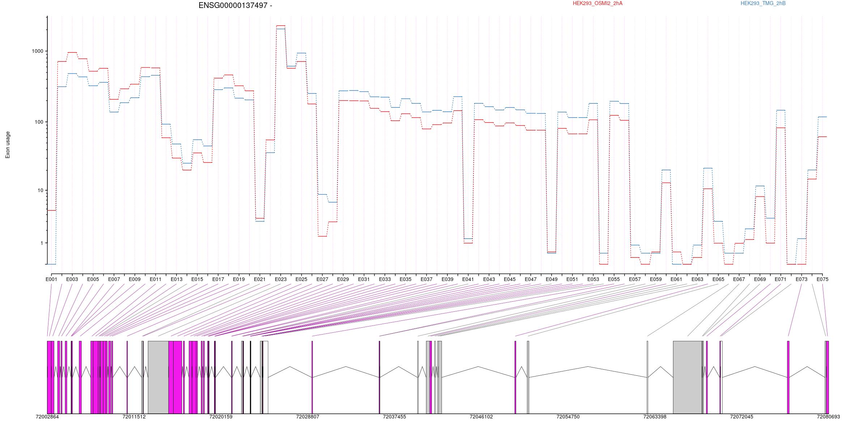Click red E023 peak segment on plot
Image resolution: width=868 pixels, height=434 pixels.
pyautogui.click(x=281, y=26)
